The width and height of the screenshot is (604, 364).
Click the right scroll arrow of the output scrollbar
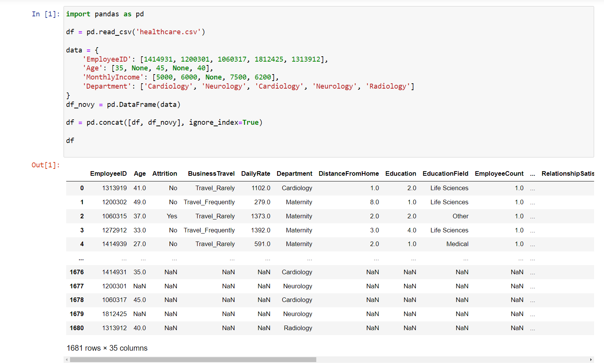point(591,359)
